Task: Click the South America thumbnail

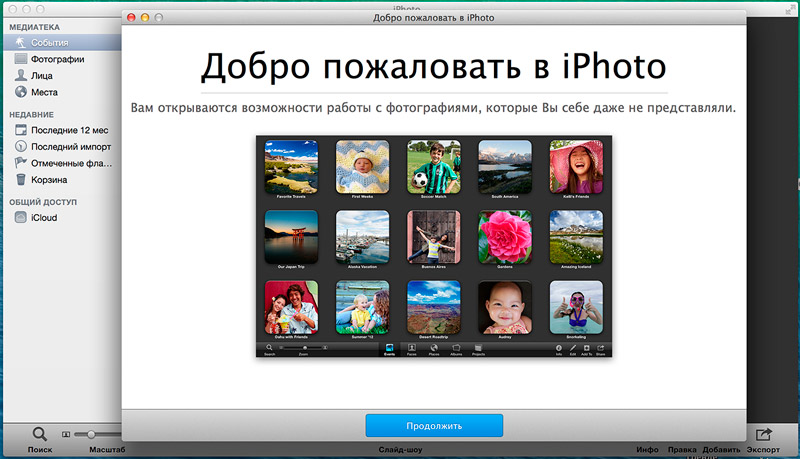Action: pyautogui.click(x=505, y=167)
